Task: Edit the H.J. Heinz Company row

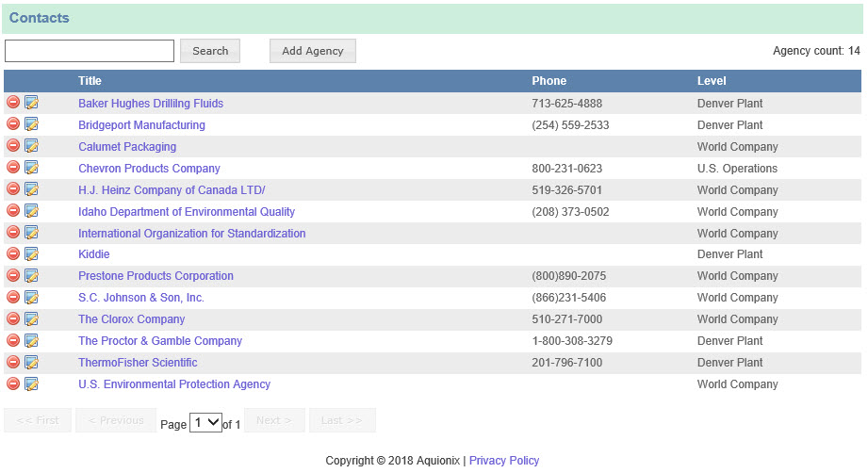Action: point(31,188)
